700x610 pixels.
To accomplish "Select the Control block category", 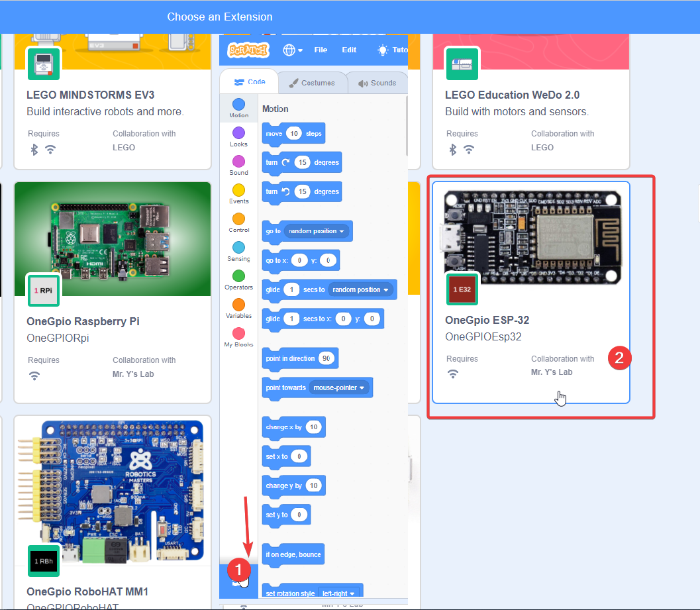I will (x=239, y=223).
